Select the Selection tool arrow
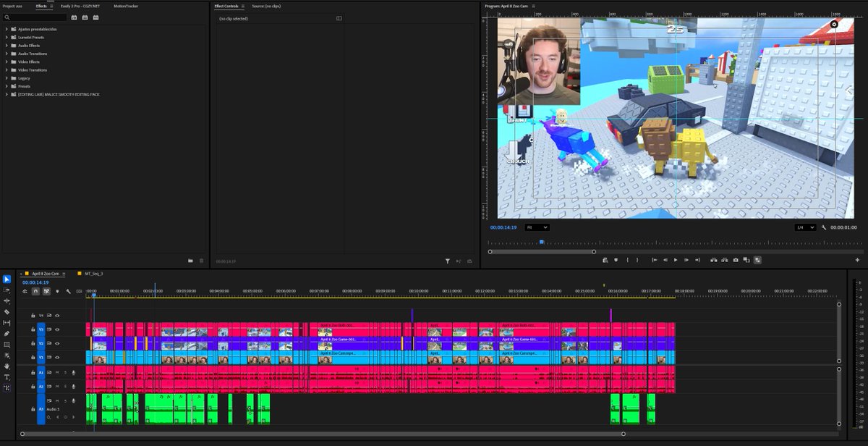The height and width of the screenshot is (446, 868). click(7, 279)
